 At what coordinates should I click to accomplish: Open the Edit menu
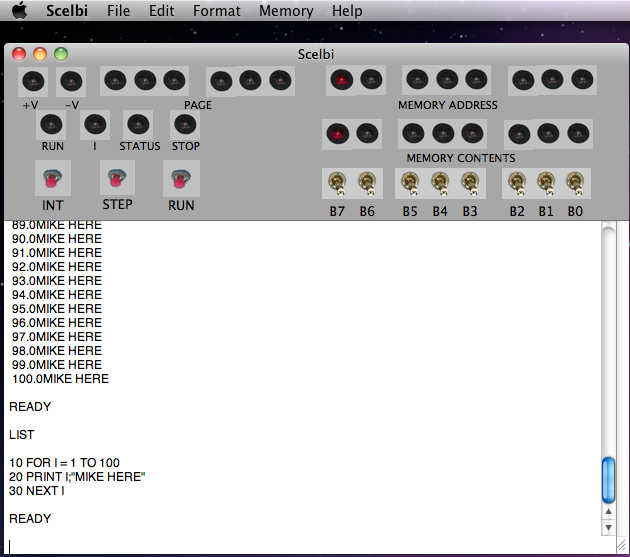tap(162, 10)
